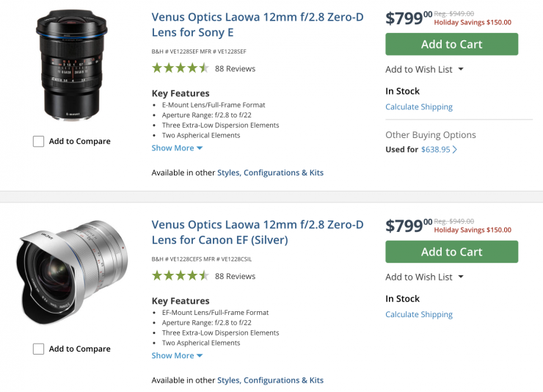Open Styles, Configurations & Kits for Sony lens
This screenshot has height=392, width=543.
(270, 173)
